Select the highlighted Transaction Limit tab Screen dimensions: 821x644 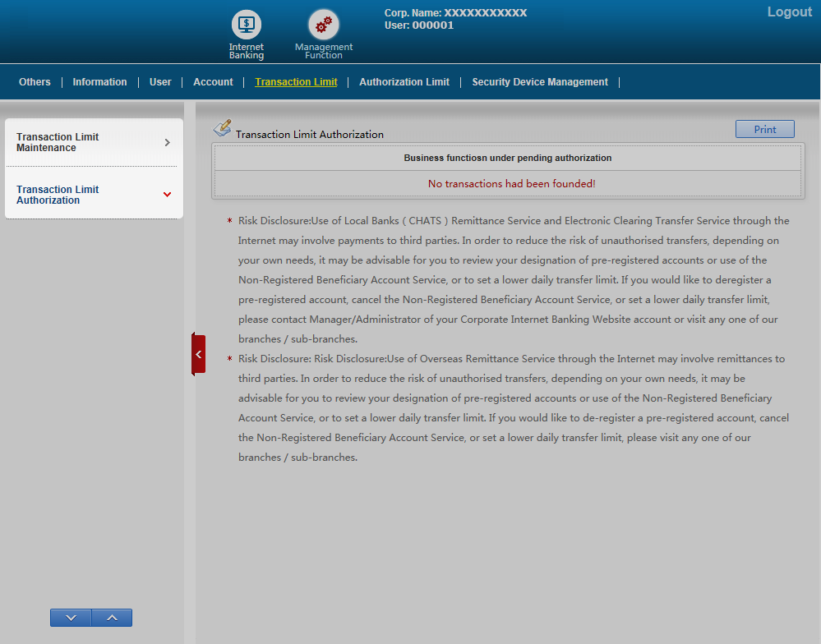pos(296,82)
